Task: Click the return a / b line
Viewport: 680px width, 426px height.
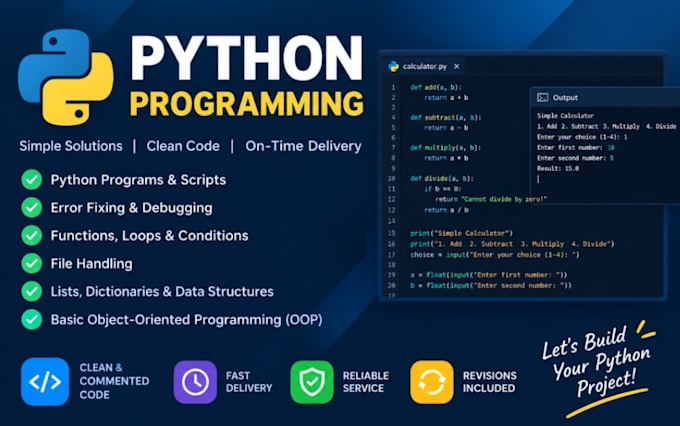Action: [x=446, y=210]
